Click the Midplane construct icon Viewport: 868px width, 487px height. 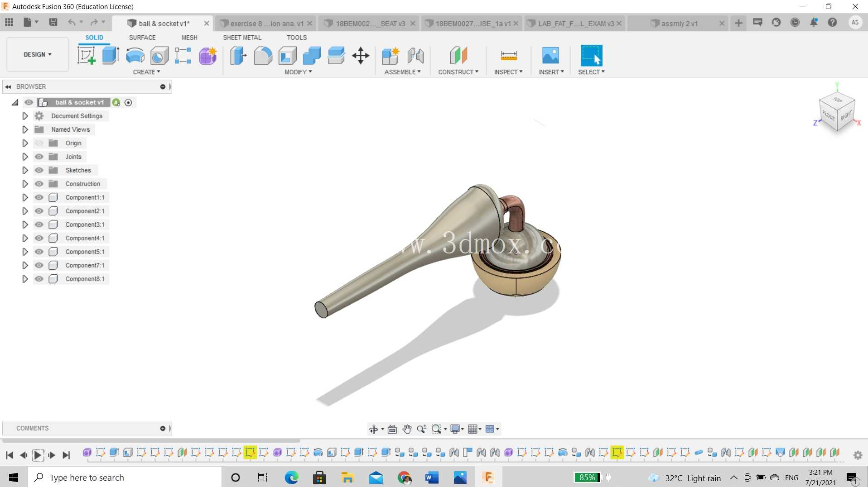pyautogui.click(x=458, y=56)
